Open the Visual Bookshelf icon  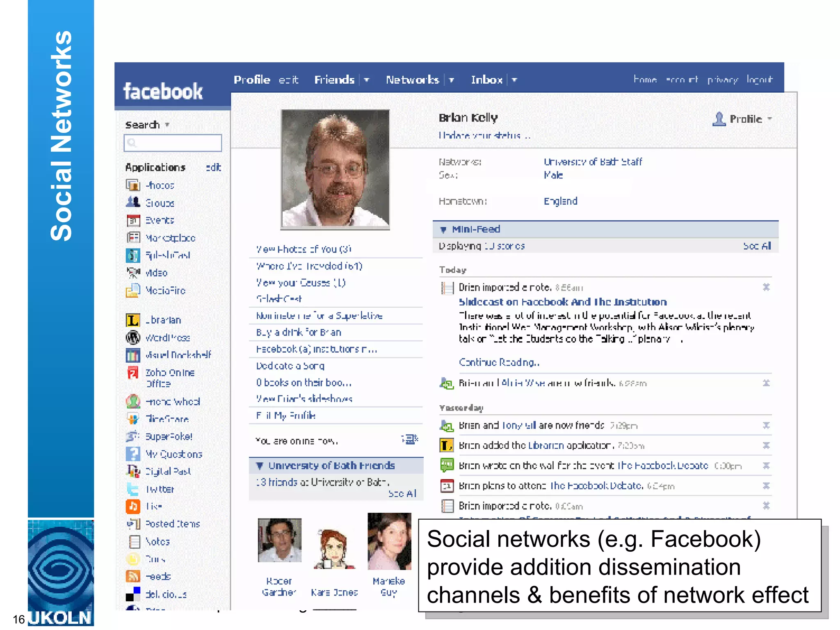tap(132, 355)
